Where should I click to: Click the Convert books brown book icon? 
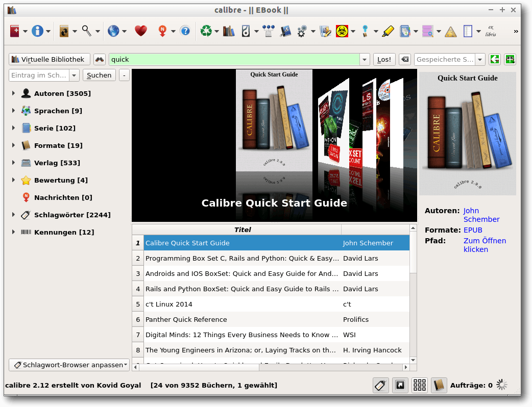64,31
